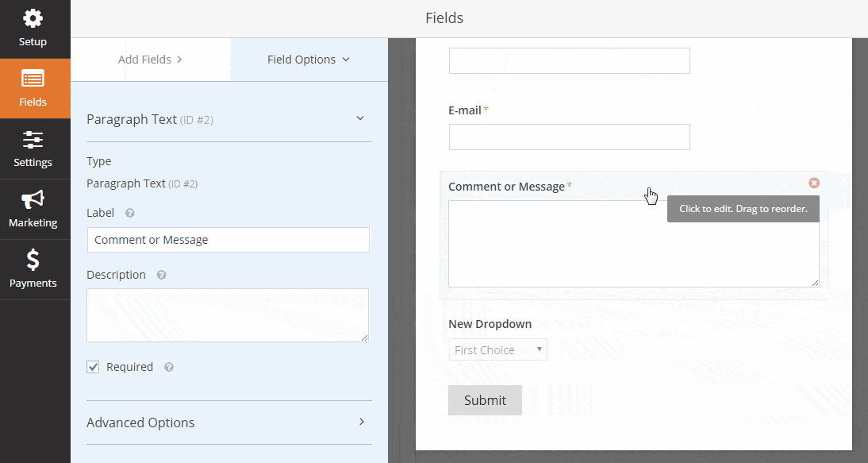Open the Setup panel

(33, 24)
